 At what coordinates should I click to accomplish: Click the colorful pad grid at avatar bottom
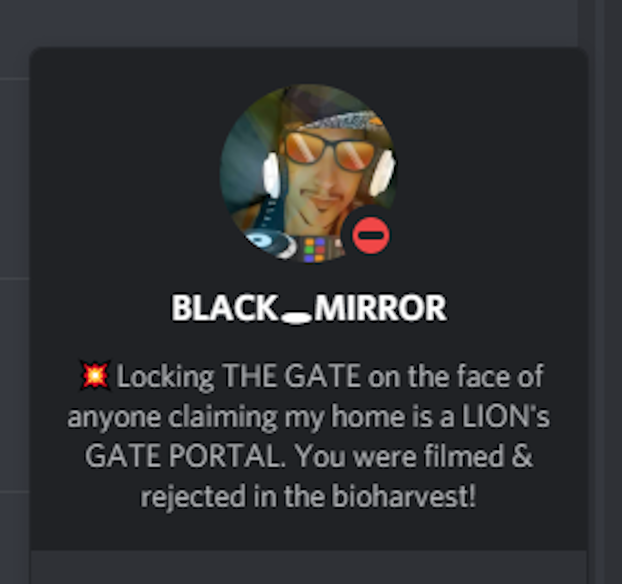(315, 250)
